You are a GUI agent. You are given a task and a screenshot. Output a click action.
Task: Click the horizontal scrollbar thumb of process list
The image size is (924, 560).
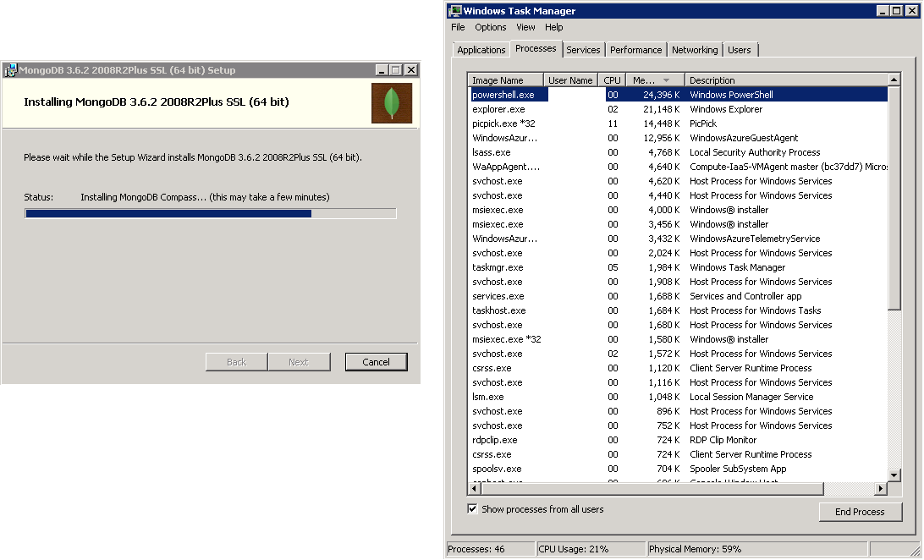click(652, 489)
